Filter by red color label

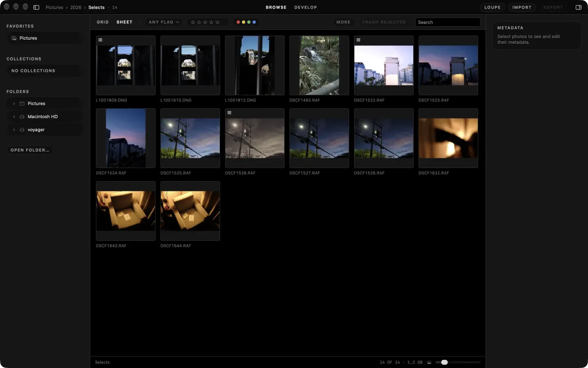point(238,22)
